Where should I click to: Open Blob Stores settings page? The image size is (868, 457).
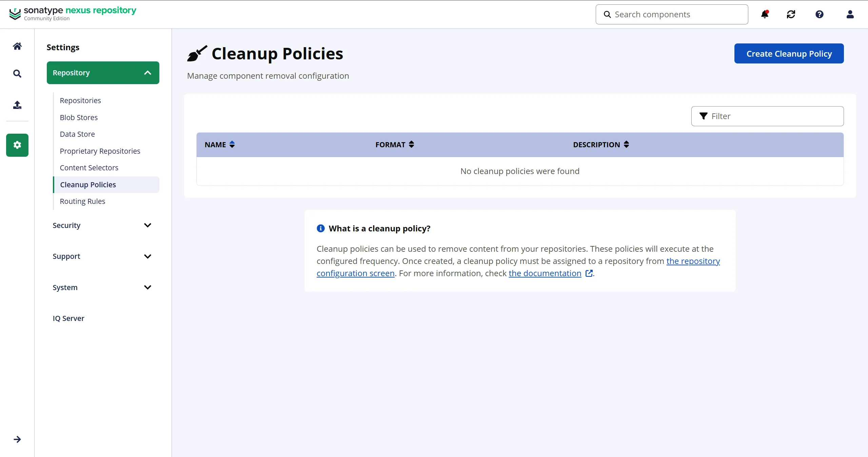click(x=79, y=117)
